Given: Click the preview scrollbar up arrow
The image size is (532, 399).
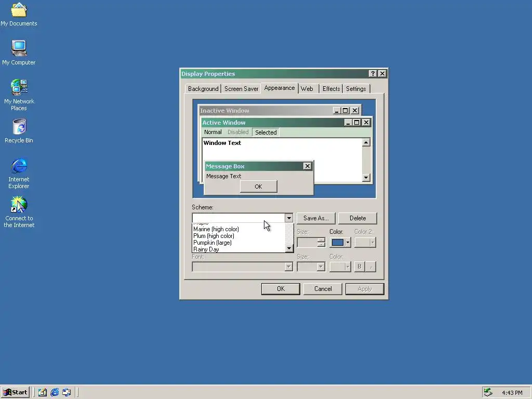Looking at the screenshot, I should (x=366, y=142).
